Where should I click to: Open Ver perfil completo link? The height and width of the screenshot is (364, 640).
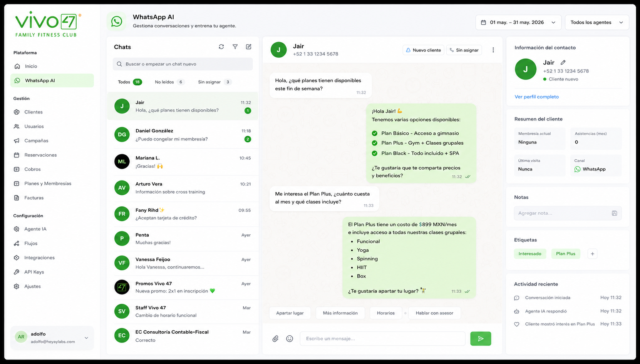[536, 97]
